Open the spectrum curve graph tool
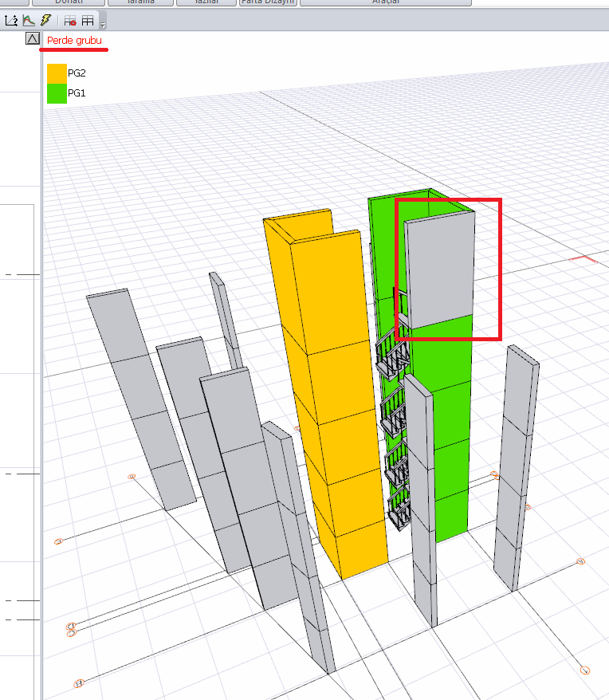Viewport: 609px width, 700px height. coord(29,20)
